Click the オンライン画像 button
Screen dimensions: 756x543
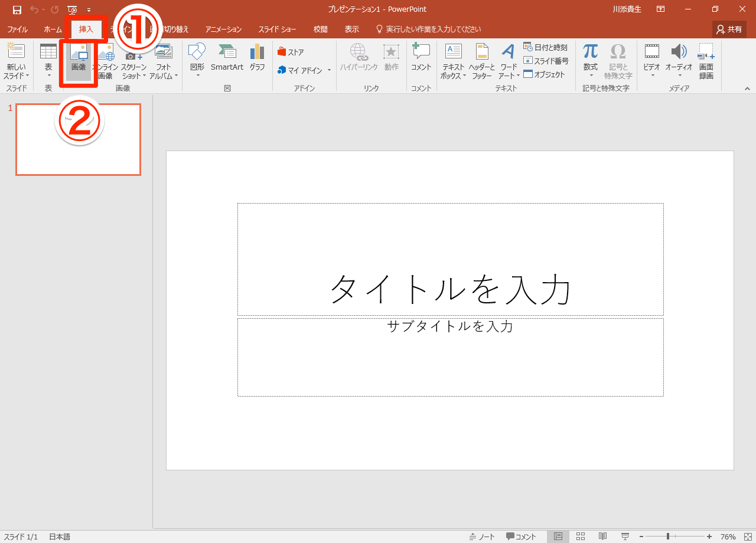pyautogui.click(x=105, y=61)
